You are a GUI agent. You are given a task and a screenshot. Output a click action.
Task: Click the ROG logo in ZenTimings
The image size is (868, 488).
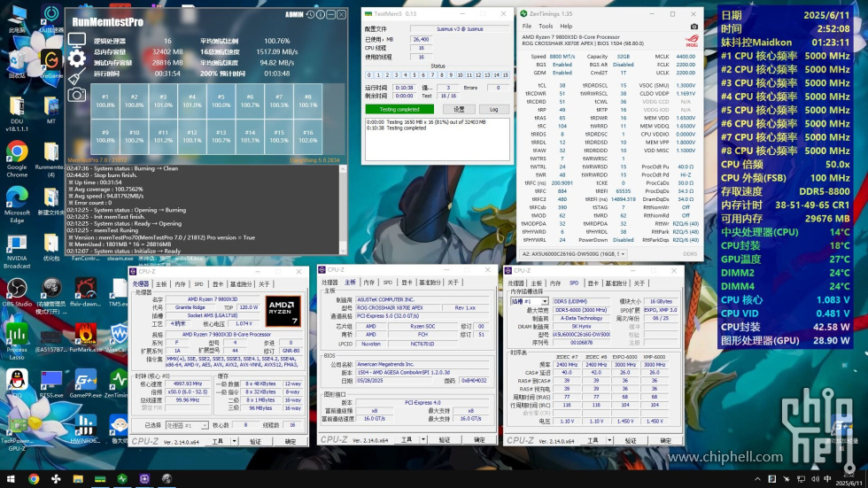692,41
